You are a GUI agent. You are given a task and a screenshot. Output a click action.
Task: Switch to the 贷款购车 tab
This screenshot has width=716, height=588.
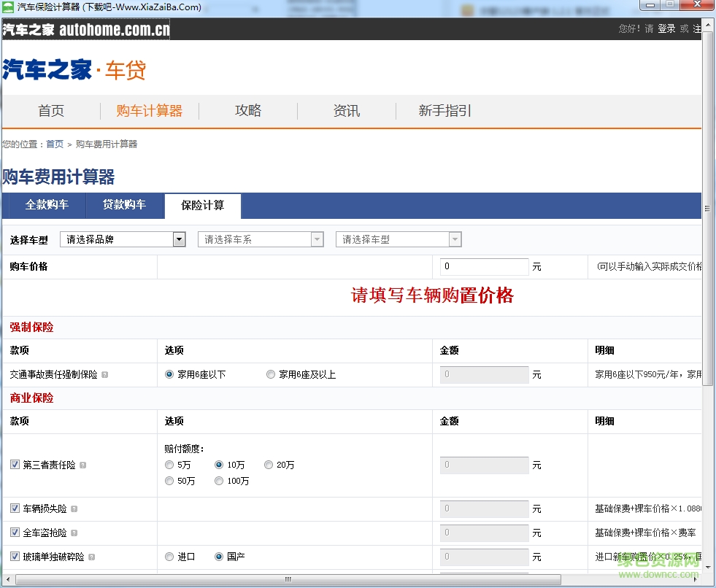click(x=124, y=206)
